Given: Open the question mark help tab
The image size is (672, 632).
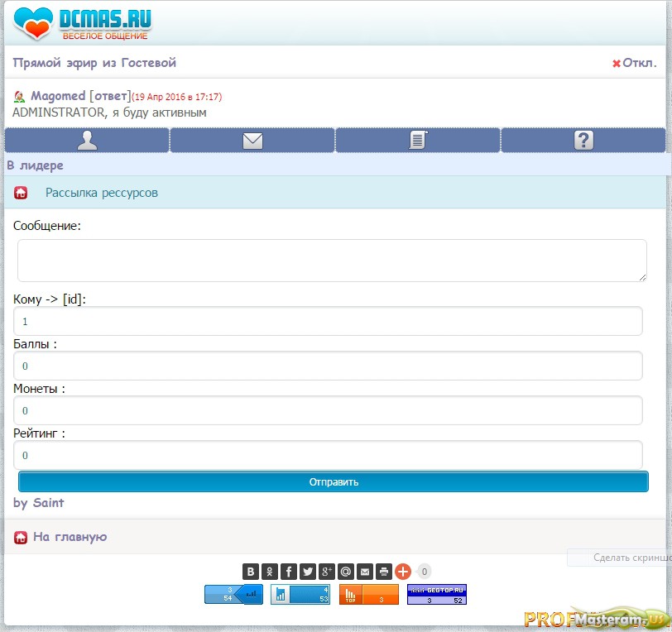Looking at the screenshot, I should pyautogui.click(x=583, y=141).
